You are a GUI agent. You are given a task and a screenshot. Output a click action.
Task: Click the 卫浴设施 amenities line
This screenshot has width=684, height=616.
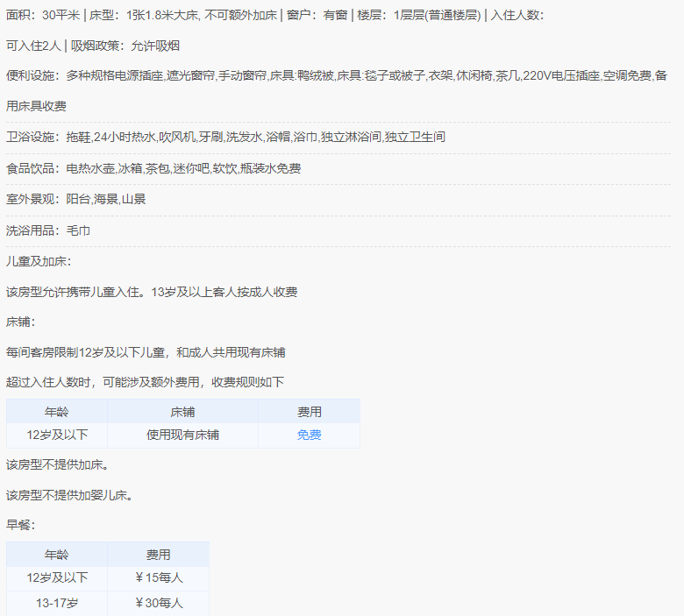pyautogui.click(x=225, y=137)
